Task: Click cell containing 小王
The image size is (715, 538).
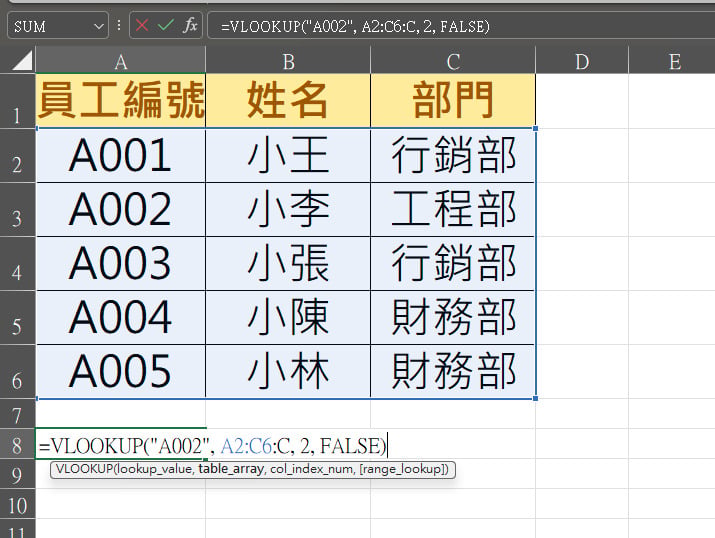Action: pyautogui.click(x=288, y=156)
